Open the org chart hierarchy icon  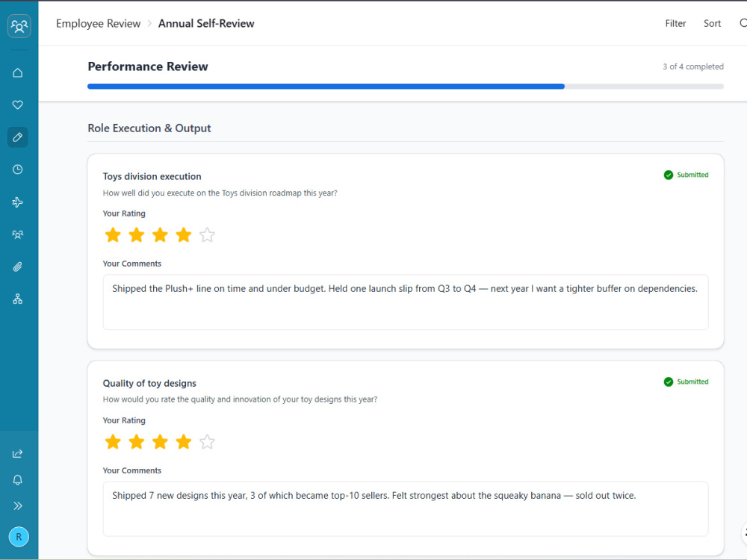18,299
